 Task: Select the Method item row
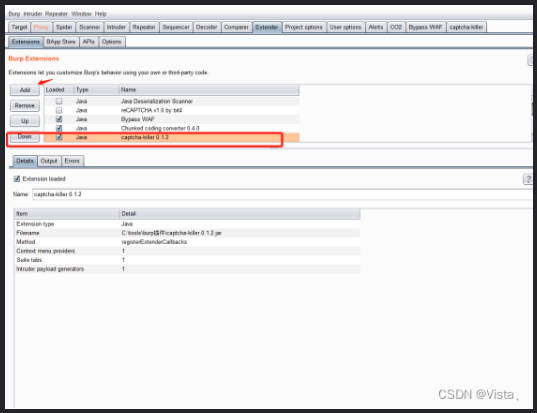(187, 242)
